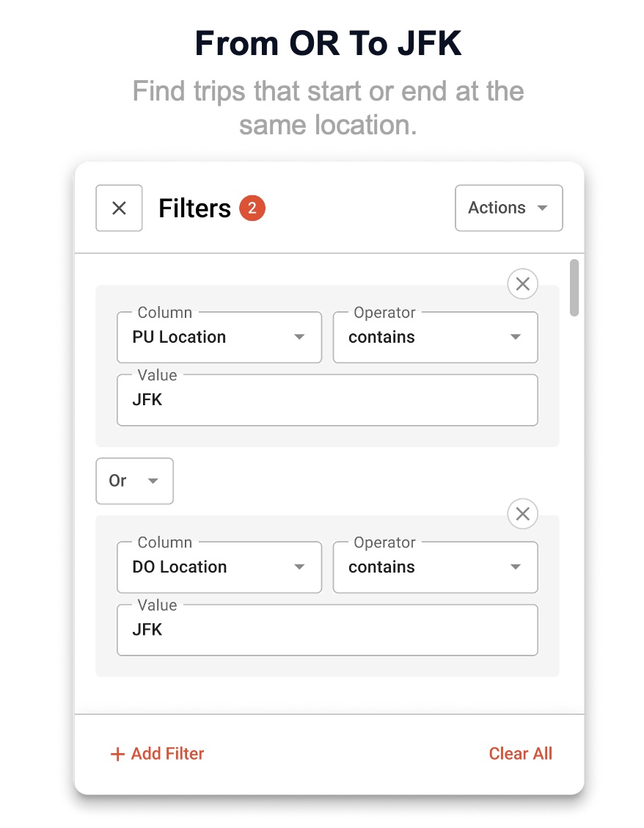Close the Filters panel with the X
The width and height of the screenshot is (644, 828).
(119, 208)
